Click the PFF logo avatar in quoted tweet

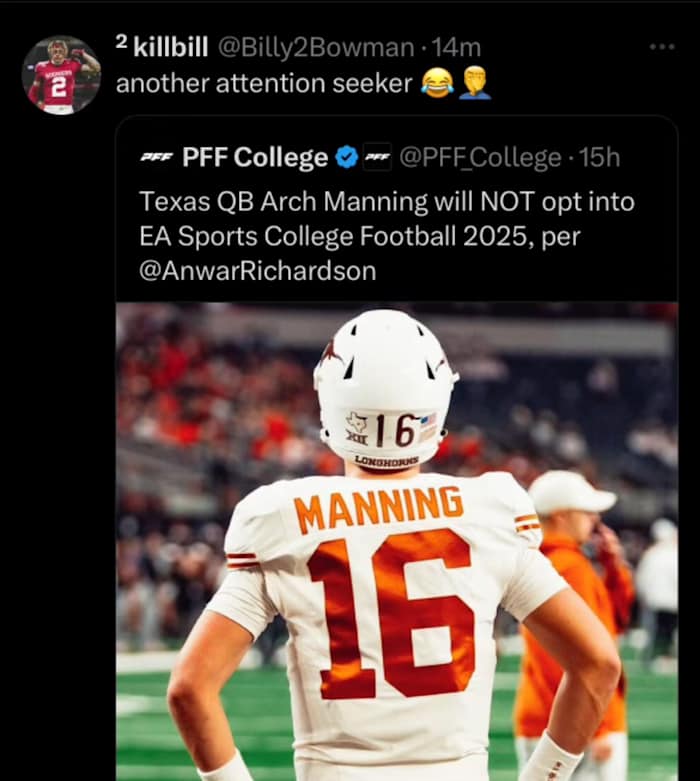pos(155,158)
